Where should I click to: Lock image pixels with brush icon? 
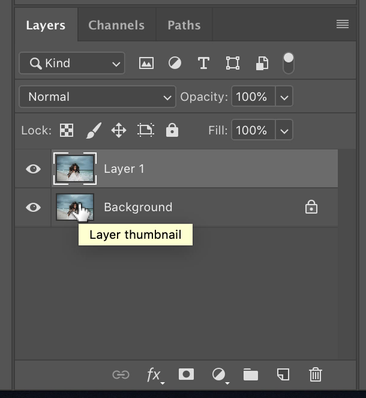pyautogui.click(x=94, y=130)
